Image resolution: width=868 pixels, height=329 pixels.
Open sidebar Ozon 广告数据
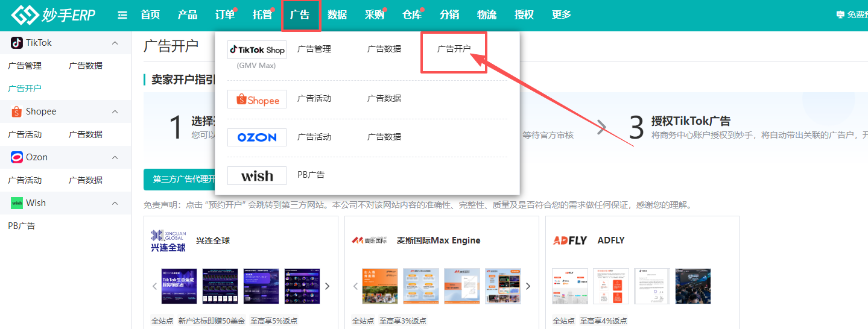[x=86, y=180]
